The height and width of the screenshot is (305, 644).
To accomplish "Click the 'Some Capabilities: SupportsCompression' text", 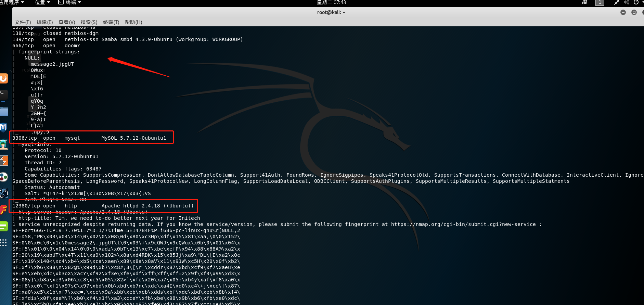I will pyautogui.click(x=83, y=175).
